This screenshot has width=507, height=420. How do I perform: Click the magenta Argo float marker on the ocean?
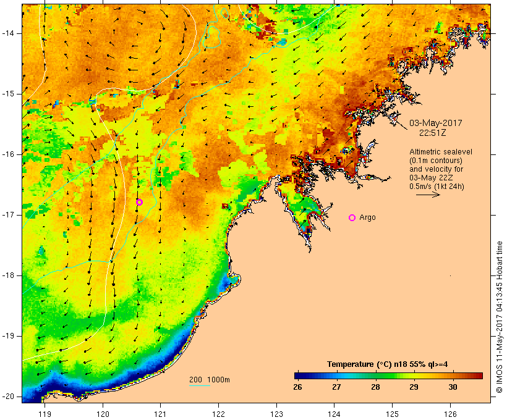click(139, 202)
